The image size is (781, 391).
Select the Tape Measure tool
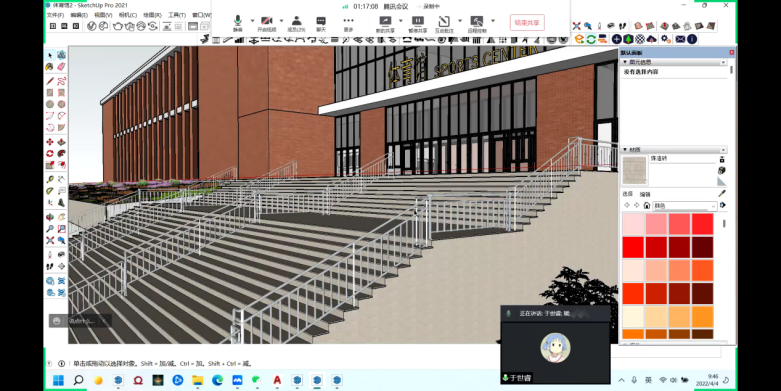[x=50, y=179]
